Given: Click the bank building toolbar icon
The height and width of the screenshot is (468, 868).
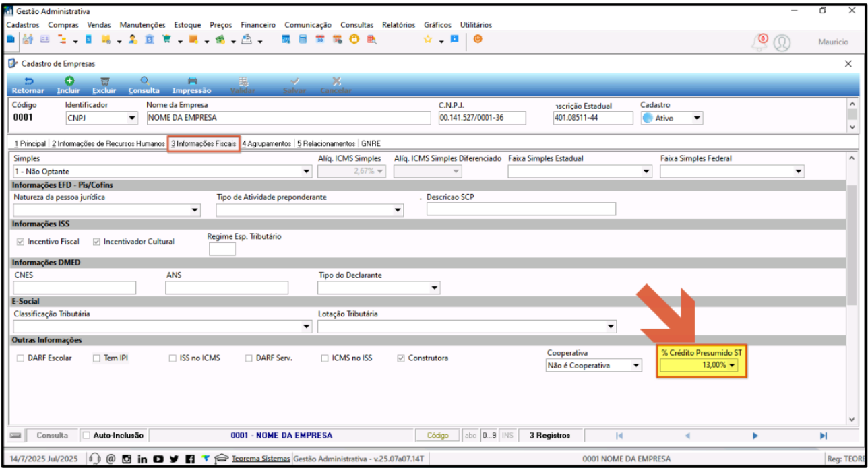Looking at the screenshot, I should pos(150,40).
